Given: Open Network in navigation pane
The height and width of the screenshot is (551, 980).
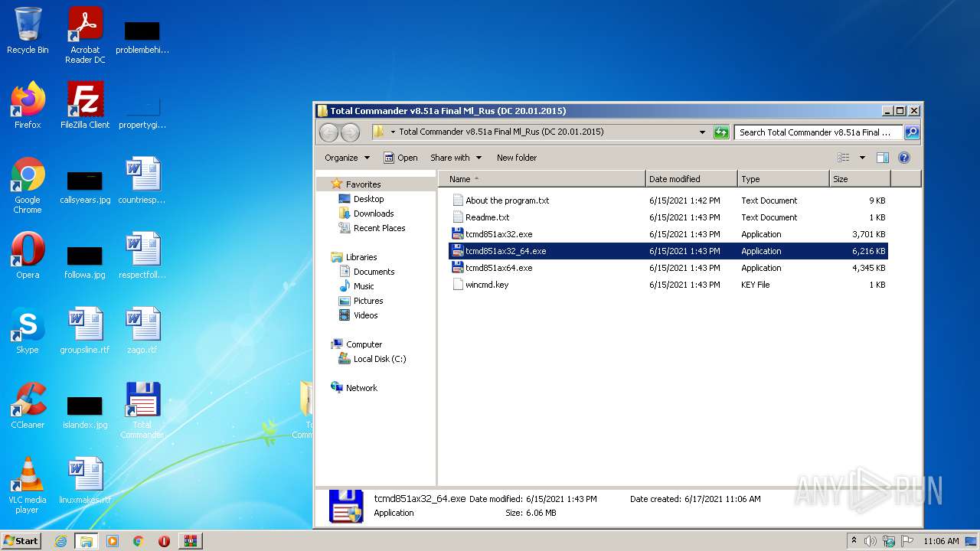Looking at the screenshot, I should [361, 388].
